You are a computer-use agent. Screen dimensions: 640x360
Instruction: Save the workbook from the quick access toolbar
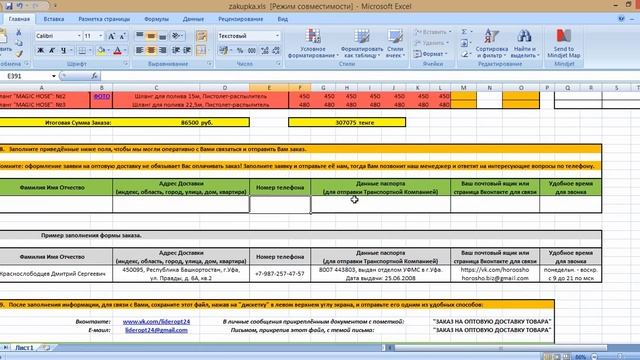pos(9,6)
